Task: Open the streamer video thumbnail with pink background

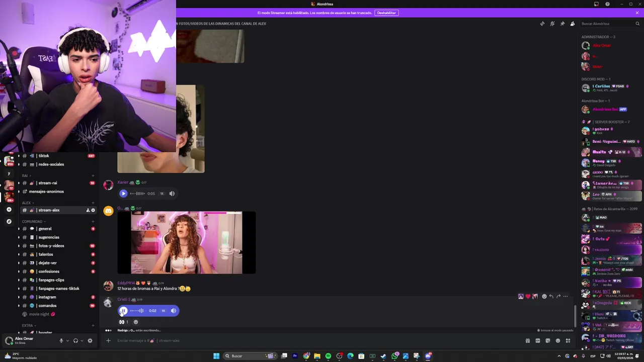Action: [x=186, y=243]
